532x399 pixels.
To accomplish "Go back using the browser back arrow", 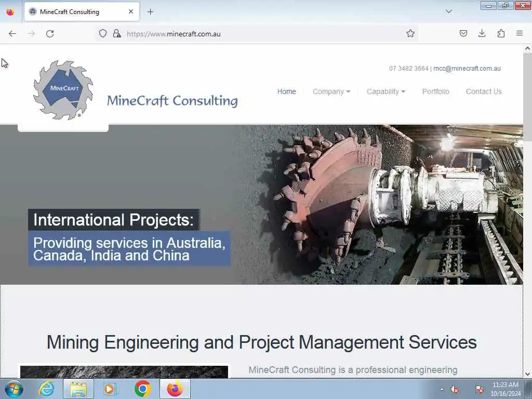I will (x=12, y=34).
